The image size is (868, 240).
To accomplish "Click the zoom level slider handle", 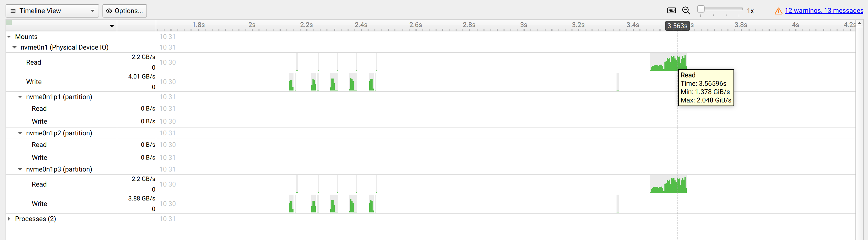I will [701, 9].
